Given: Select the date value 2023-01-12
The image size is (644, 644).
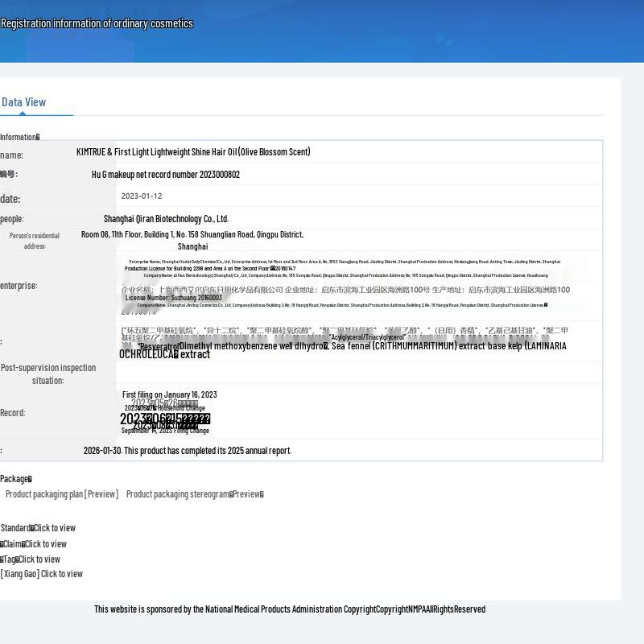Looking at the screenshot, I should [x=142, y=196].
